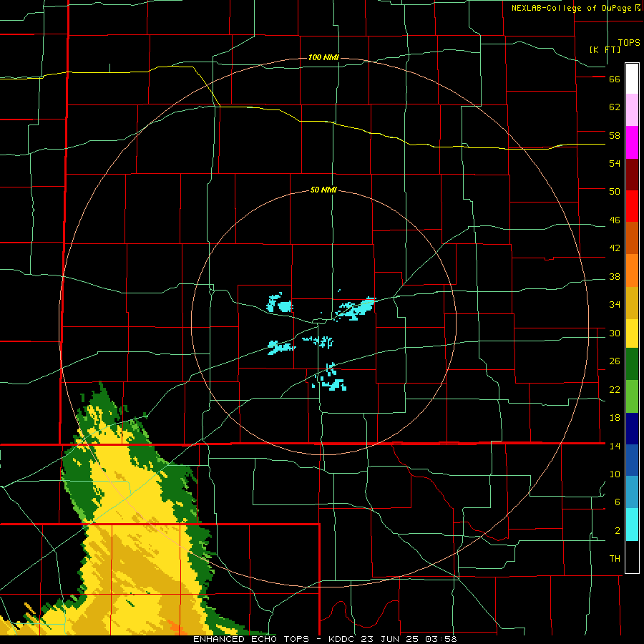
Task: Click the 18 value on the legend
Action: 615,418
